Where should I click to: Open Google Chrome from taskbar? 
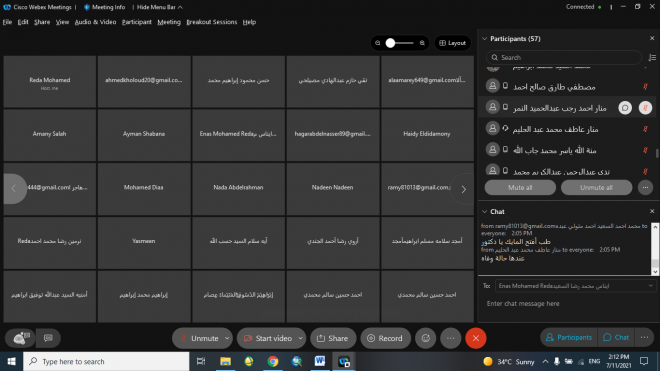tap(273, 361)
